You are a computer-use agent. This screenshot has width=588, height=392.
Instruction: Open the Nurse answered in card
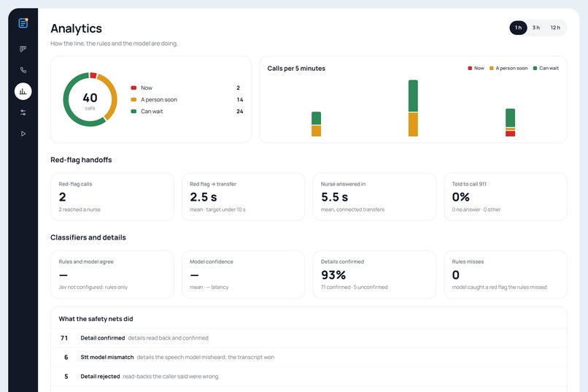point(374,196)
